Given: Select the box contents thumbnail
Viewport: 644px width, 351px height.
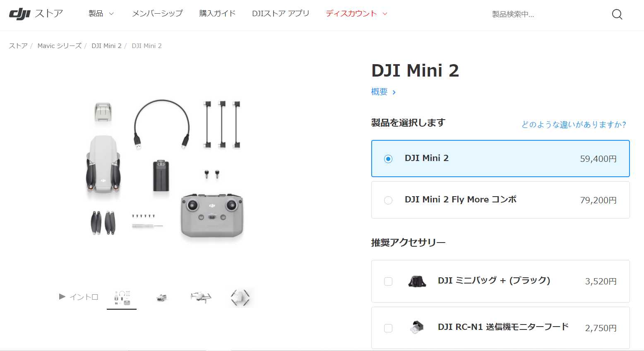Looking at the screenshot, I should tap(122, 298).
